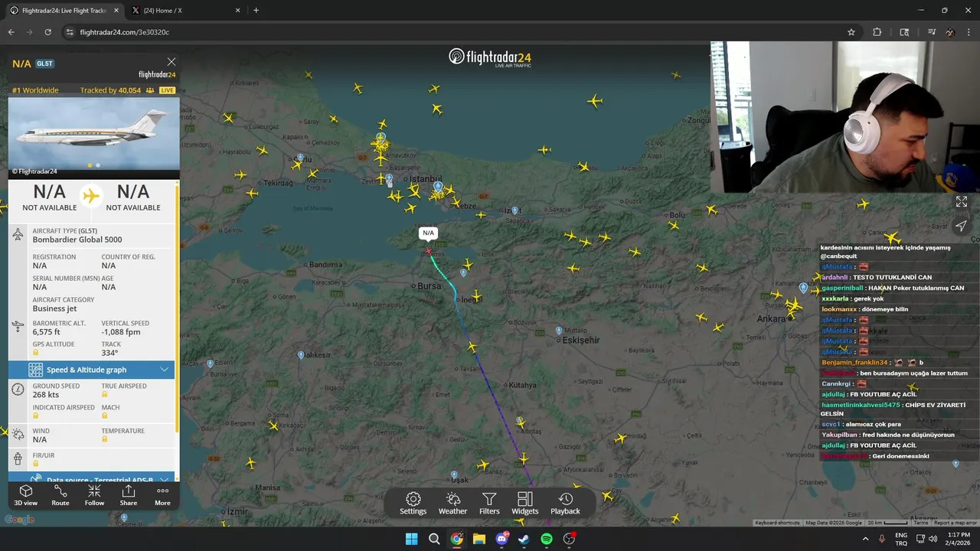Open the Widgets panel
Image resolution: width=980 pixels, height=551 pixels.
(x=524, y=504)
